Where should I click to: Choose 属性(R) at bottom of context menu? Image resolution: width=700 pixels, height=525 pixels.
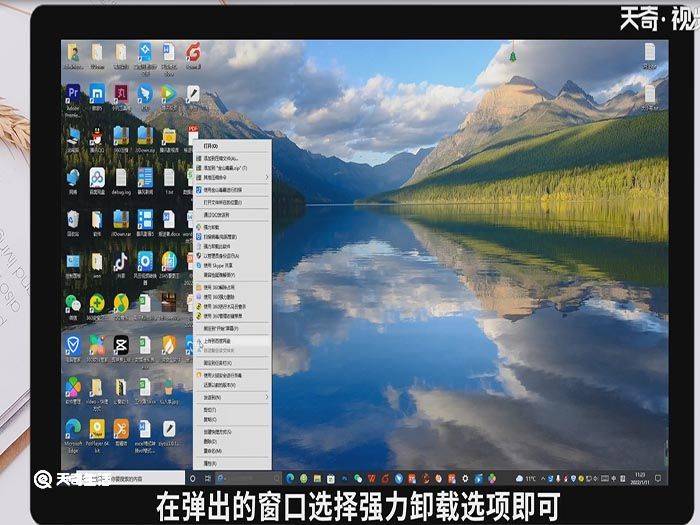(210, 463)
